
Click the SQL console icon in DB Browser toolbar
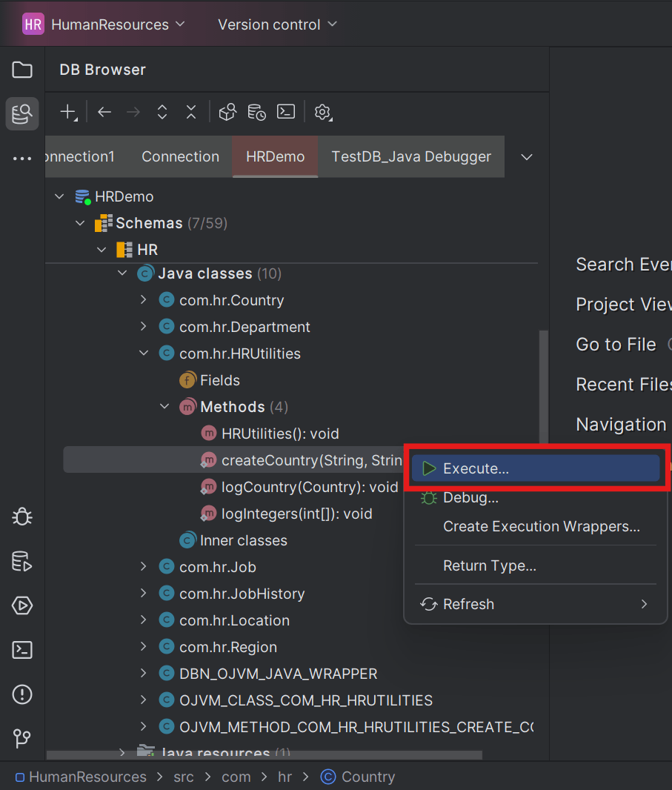pos(285,112)
